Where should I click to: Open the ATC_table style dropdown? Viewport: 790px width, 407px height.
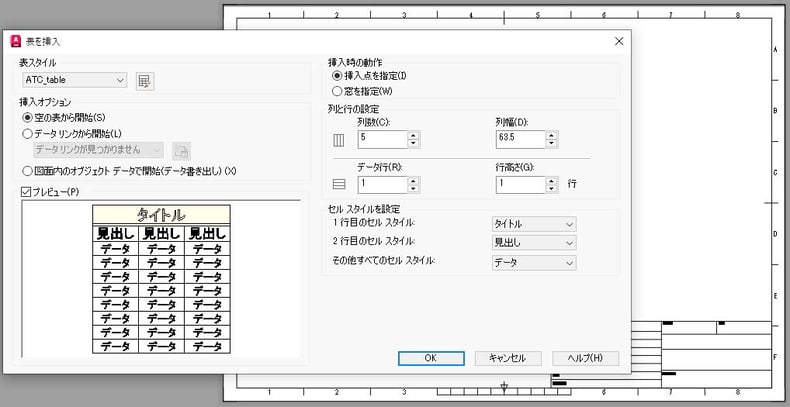(75, 80)
